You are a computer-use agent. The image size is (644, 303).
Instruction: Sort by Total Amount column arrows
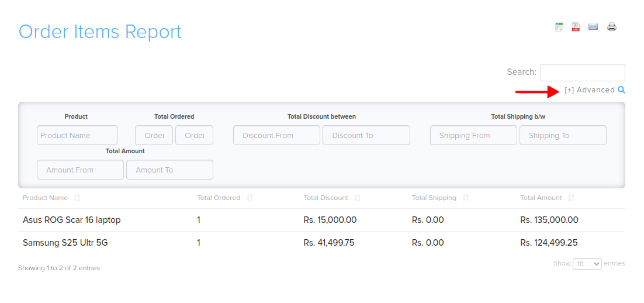571,198
